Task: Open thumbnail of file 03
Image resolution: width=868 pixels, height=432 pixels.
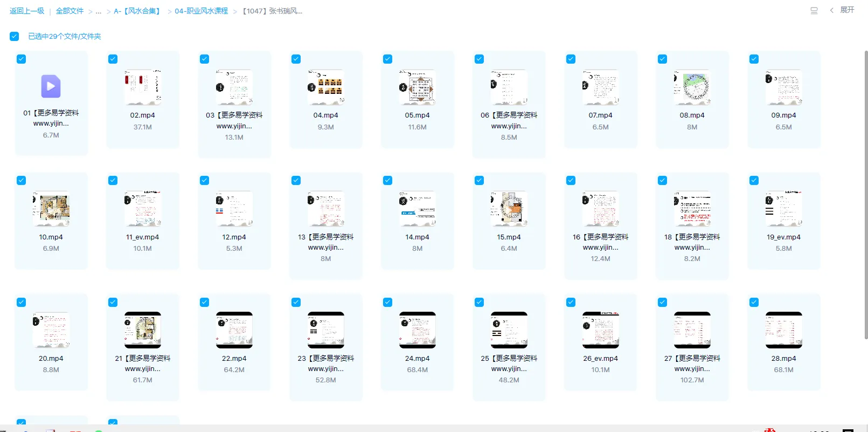Action: pyautogui.click(x=234, y=87)
